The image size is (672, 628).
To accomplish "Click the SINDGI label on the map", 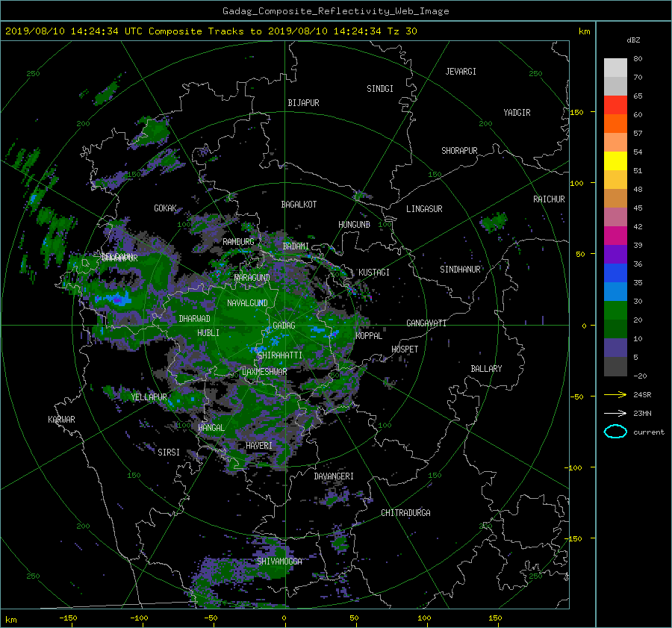I will click(x=380, y=89).
